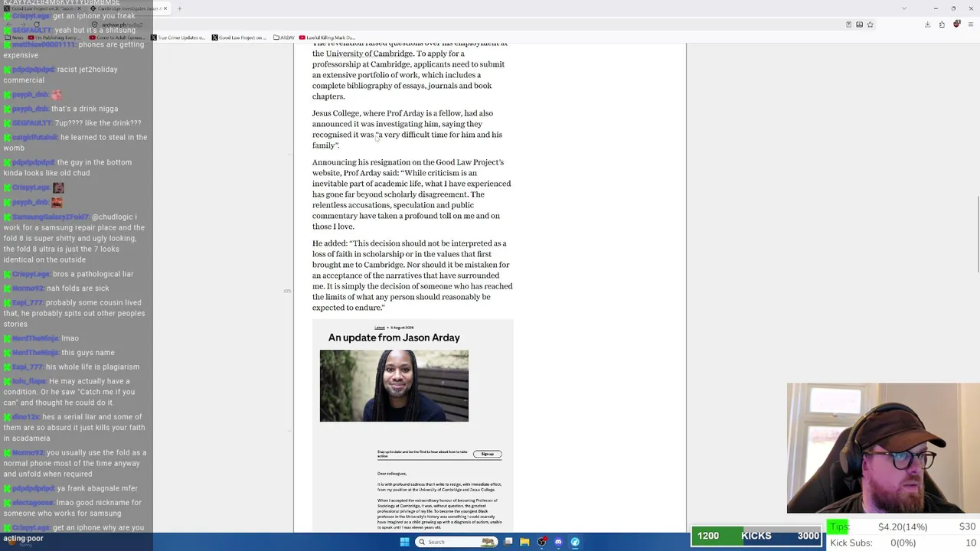
Task: Open File Explorer from the taskbar
Action: coord(524,542)
